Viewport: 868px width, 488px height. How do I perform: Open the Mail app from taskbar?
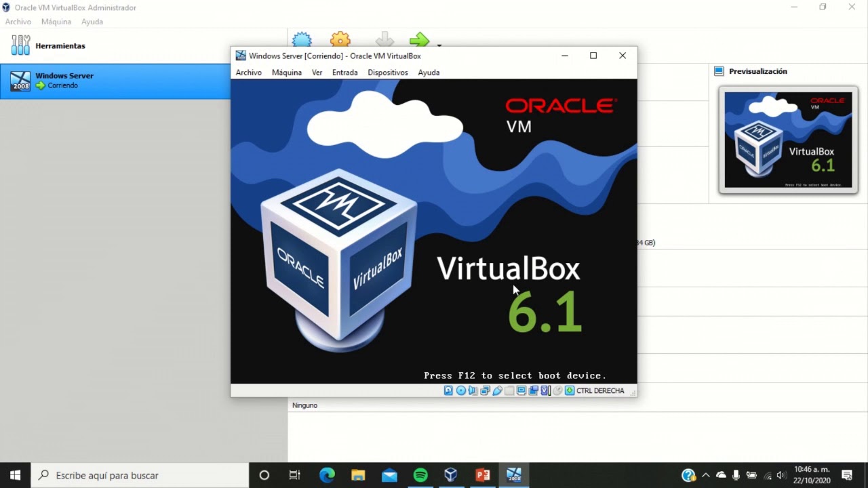389,475
